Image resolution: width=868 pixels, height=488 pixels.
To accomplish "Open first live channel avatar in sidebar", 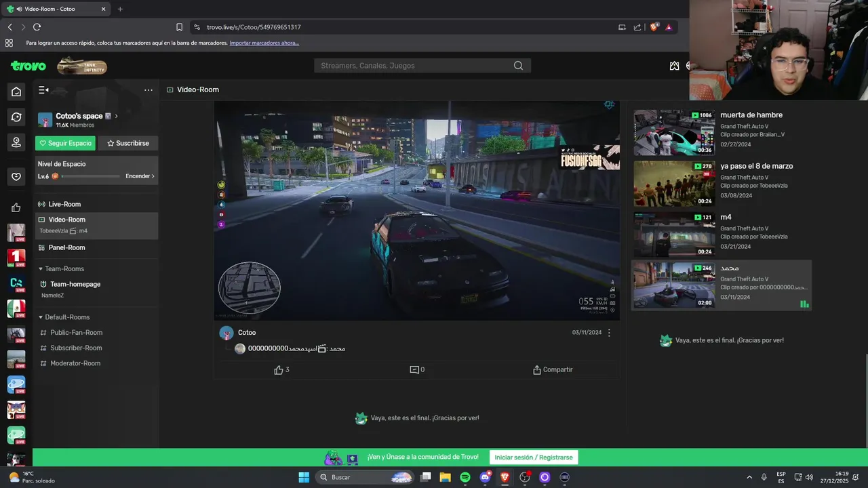I will (x=16, y=232).
